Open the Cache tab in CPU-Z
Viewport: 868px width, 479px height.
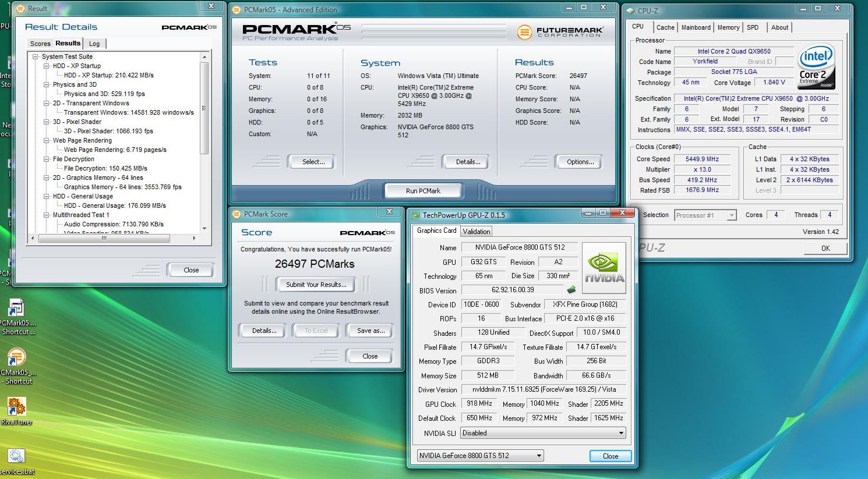[665, 27]
